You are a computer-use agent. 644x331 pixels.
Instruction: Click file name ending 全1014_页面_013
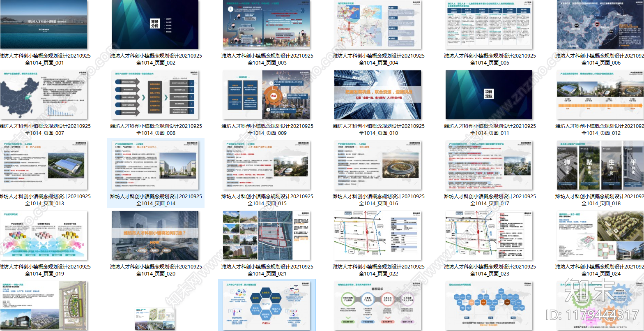coord(44,200)
